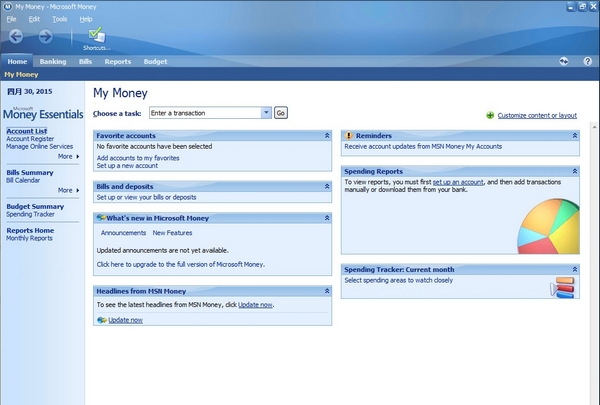600x405 pixels.
Task: Click the Back navigation arrow
Action: (16, 37)
